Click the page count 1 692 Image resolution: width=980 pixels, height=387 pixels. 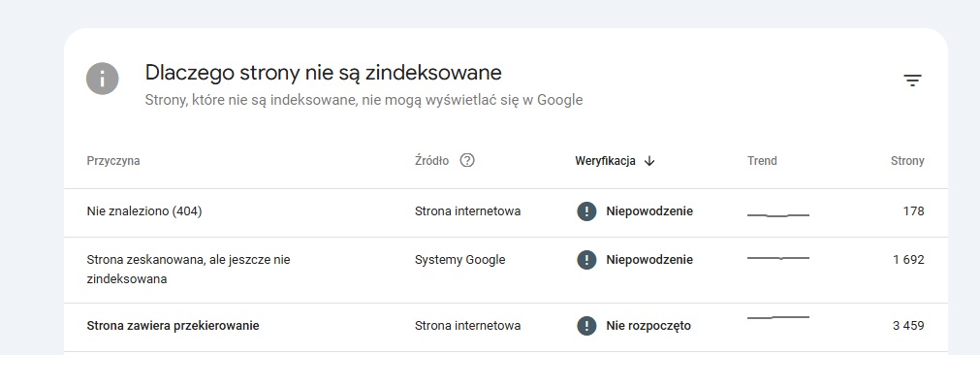point(908,260)
